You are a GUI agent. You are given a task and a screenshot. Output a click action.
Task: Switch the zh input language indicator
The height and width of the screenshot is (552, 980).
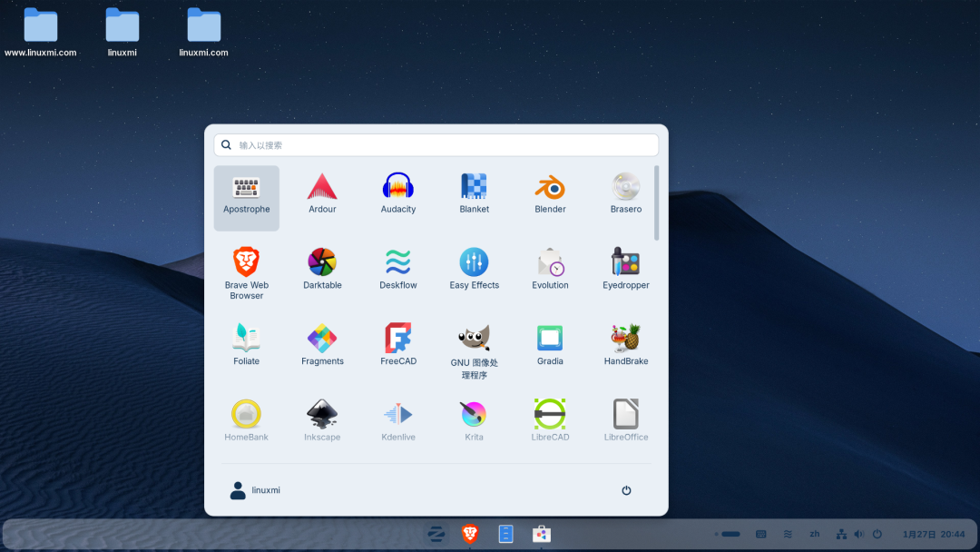pyautogui.click(x=814, y=534)
